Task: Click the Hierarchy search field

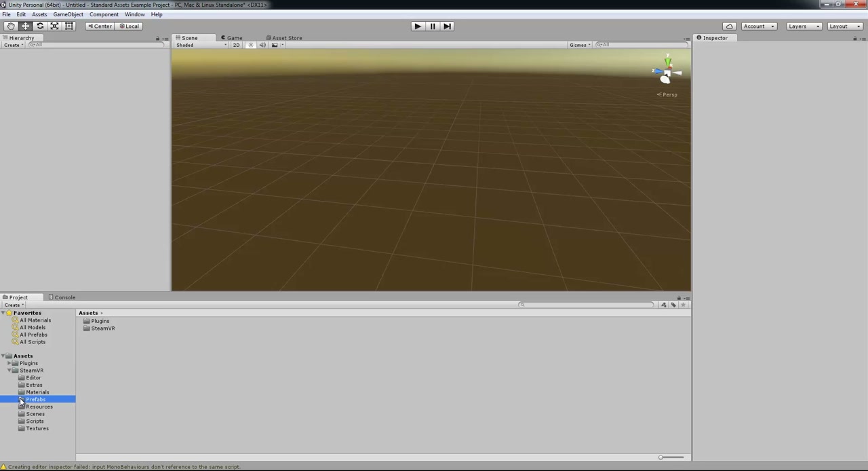Action: click(96, 45)
